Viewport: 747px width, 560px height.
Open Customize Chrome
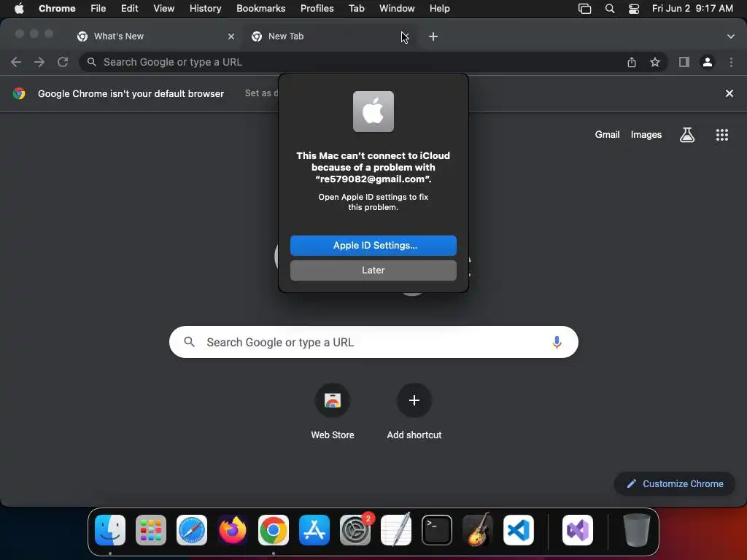pyautogui.click(x=675, y=484)
